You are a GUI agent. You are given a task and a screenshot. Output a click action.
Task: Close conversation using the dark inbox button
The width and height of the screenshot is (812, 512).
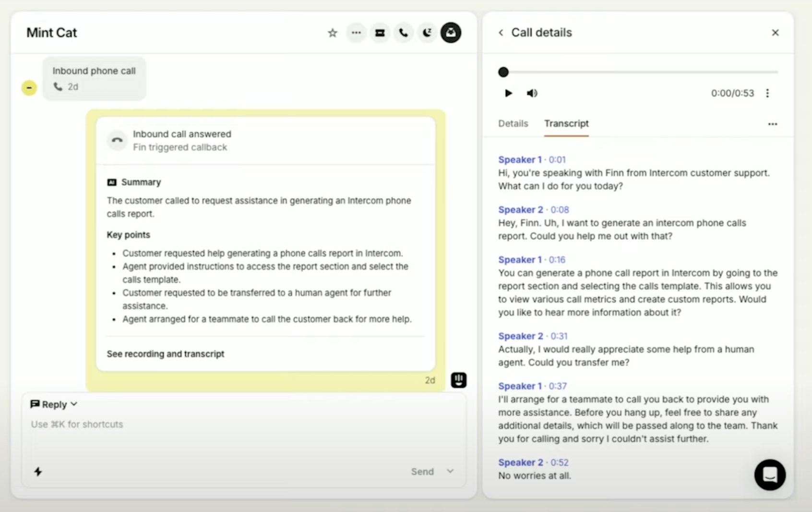point(451,33)
